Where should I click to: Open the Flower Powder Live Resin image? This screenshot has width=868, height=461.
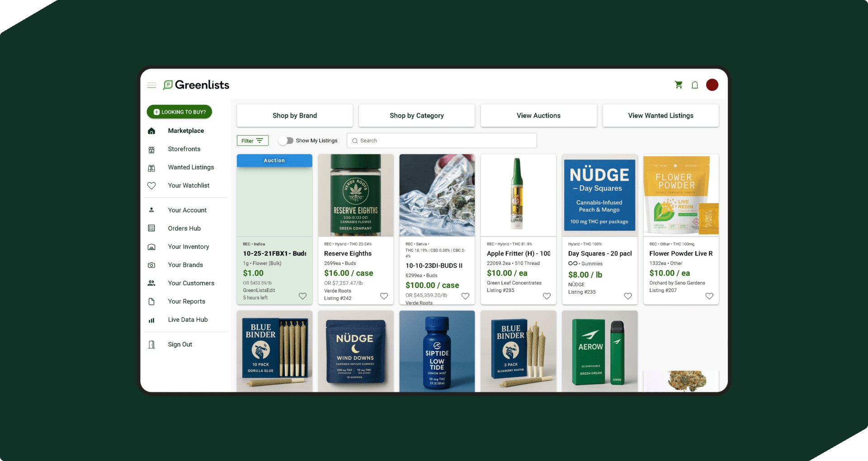pyautogui.click(x=681, y=195)
